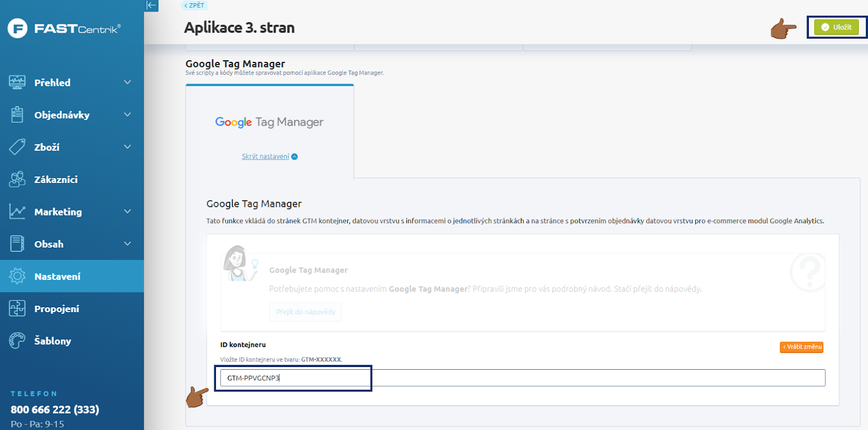The image size is (868, 430).
Task: Expand the Obsah menu chevron
Action: (127, 244)
